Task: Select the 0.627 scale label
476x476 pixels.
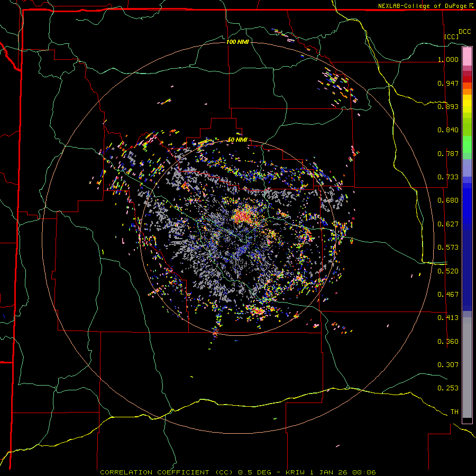Action: coord(448,224)
